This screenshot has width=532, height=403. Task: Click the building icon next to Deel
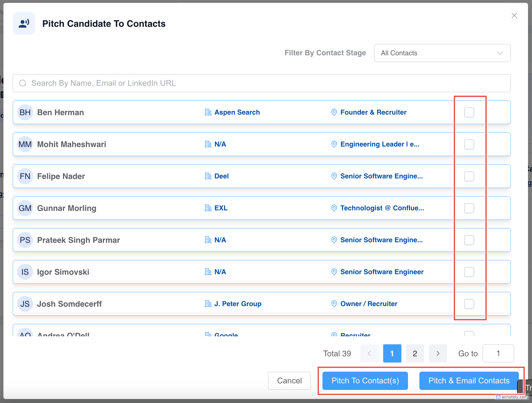[208, 176]
